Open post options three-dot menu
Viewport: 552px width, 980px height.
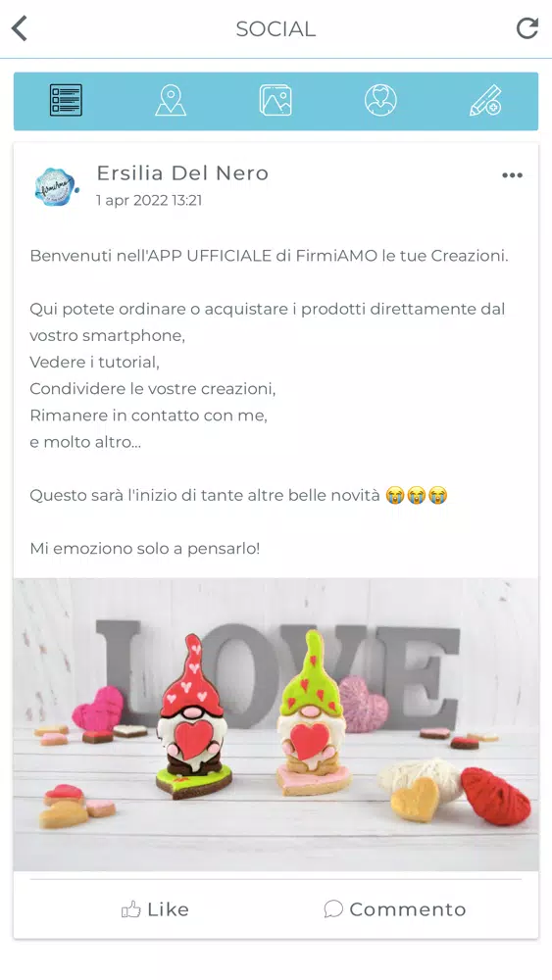tap(512, 175)
